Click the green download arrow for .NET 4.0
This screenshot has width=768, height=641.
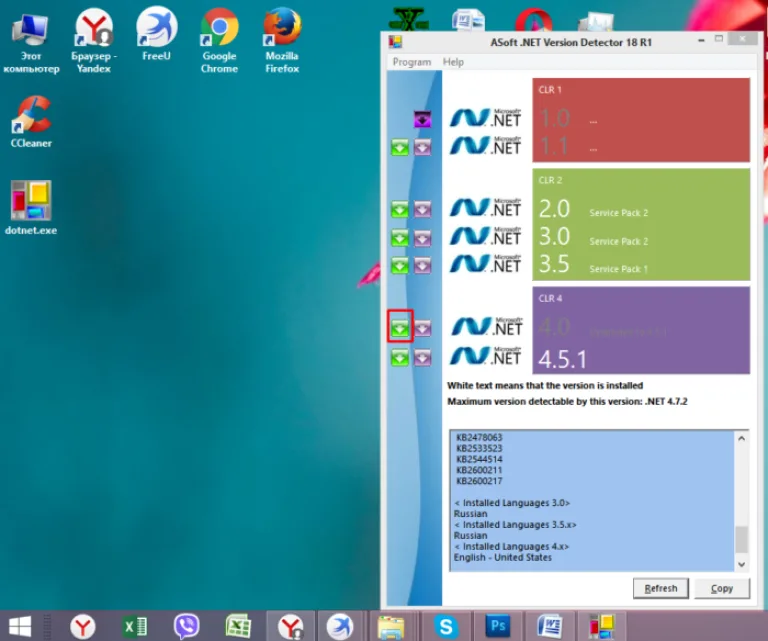(x=400, y=328)
